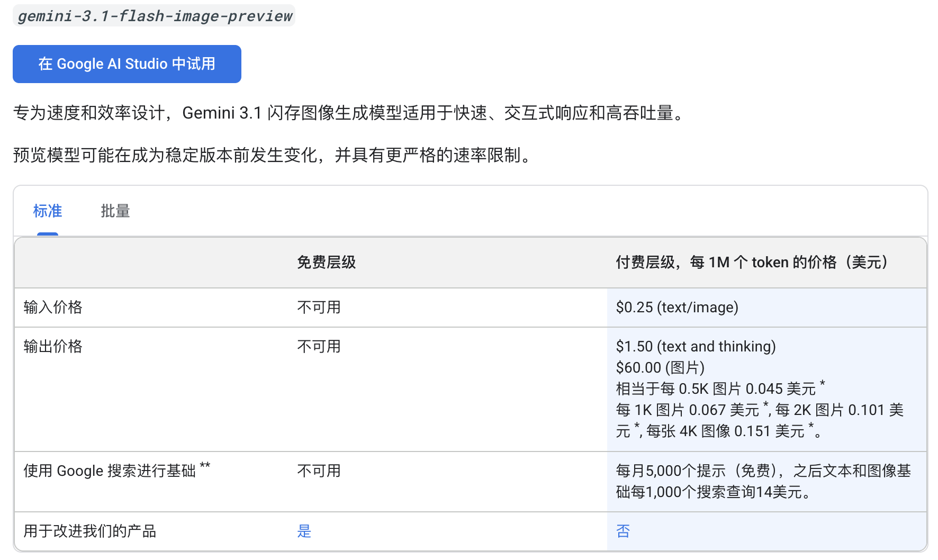Click the gemini-3.1-flash-image-preview model code label

coord(155,16)
